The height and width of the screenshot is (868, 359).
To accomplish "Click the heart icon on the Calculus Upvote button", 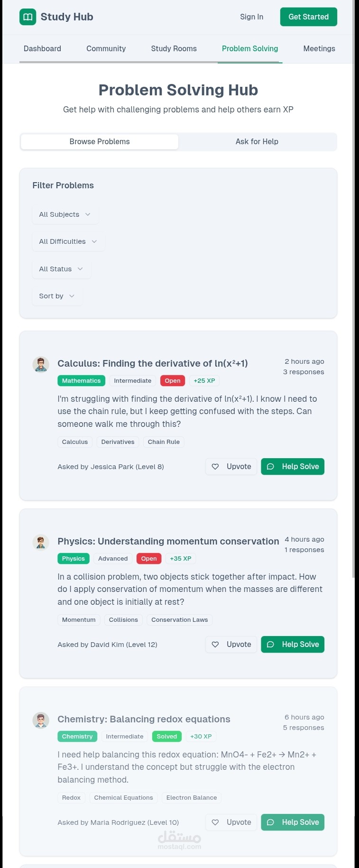I will click(x=215, y=467).
